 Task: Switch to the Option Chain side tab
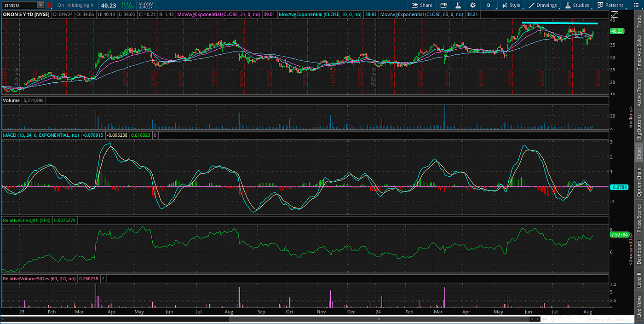639,182
